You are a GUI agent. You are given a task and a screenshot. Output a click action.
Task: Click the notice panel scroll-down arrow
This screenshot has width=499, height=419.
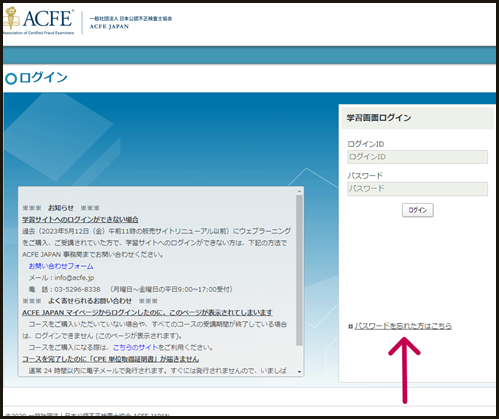[x=299, y=372]
